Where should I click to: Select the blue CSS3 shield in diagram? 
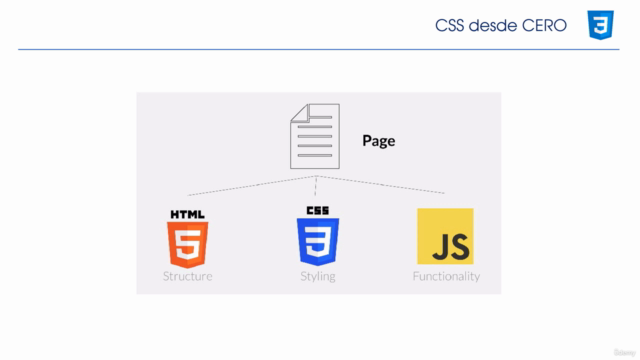point(318,242)
